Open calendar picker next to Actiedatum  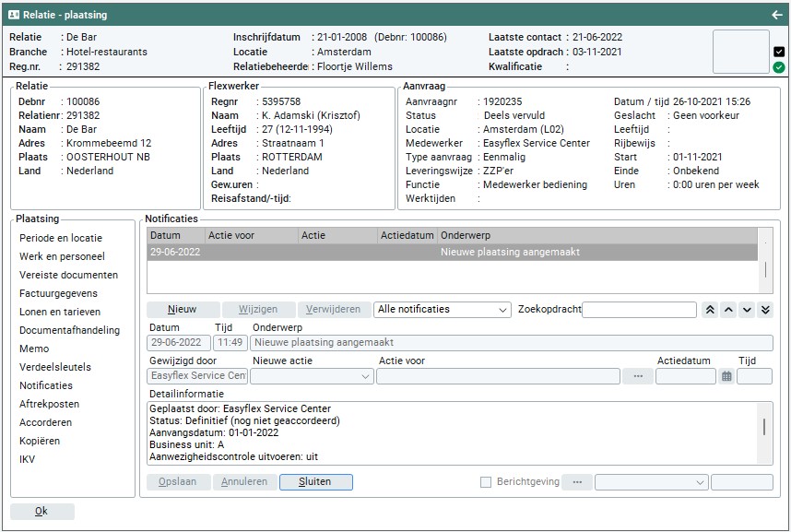(726, 376)
